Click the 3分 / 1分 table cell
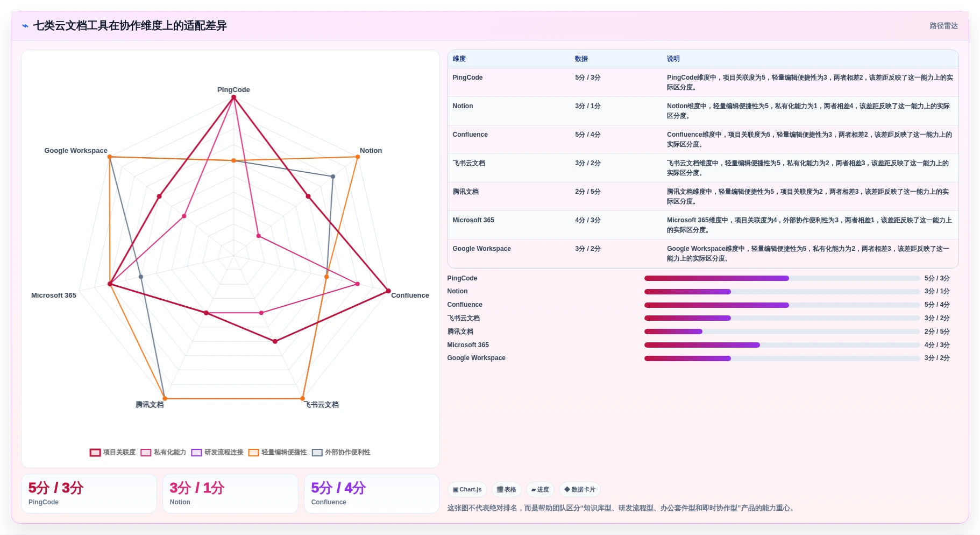This screenshot has height=535, width=980. tap(588, 106)
